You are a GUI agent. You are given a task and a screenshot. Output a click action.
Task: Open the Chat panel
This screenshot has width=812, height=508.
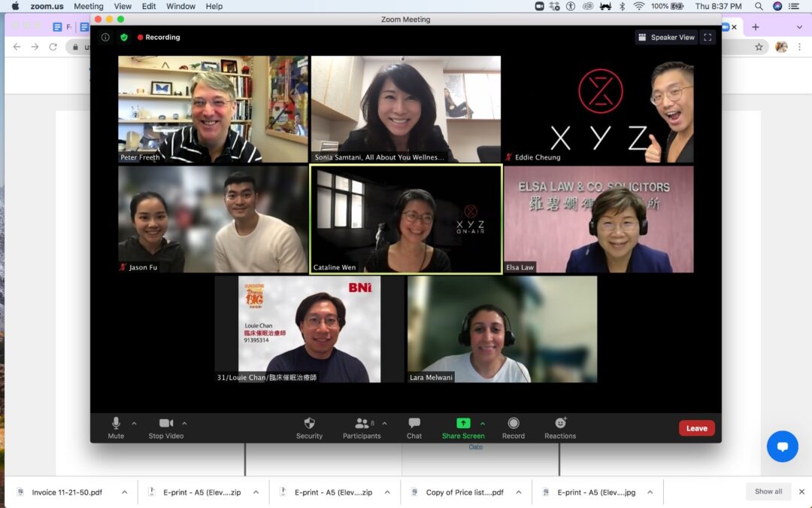click(x=414, y=424)
